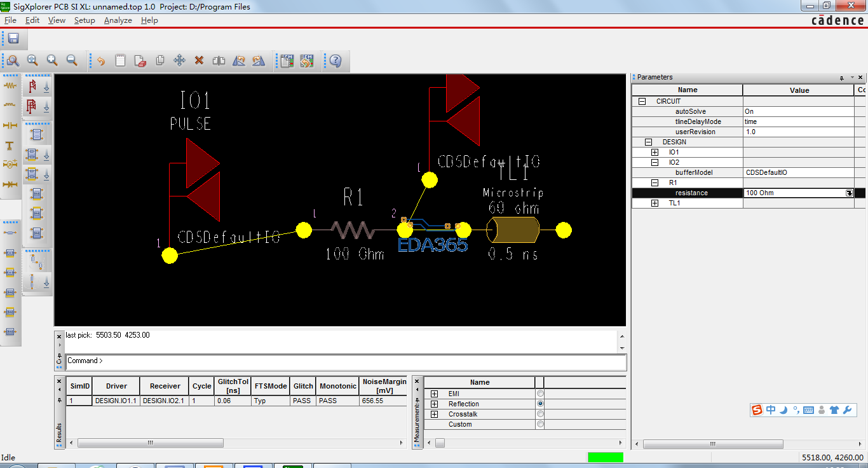Open the resistance value dropdown arrow

849,193
